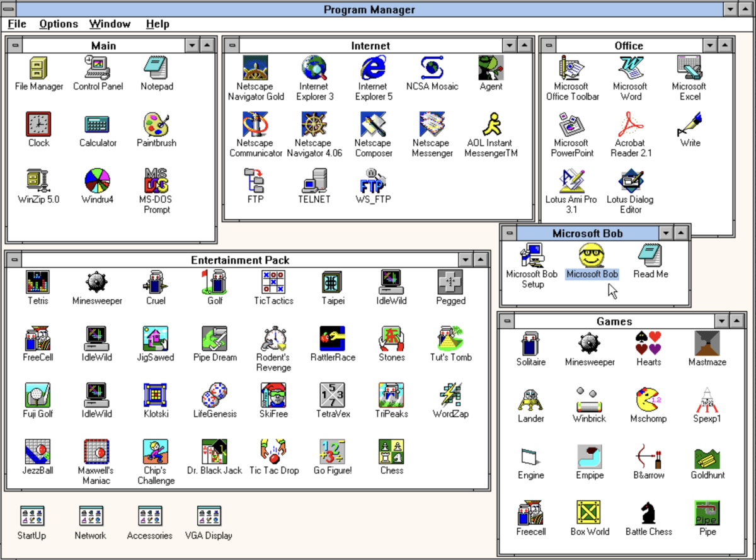Image resolution: width=756 pixels, height=560 pixels.
Task: Open Internet window control-menu box
Action: [232, 45]
